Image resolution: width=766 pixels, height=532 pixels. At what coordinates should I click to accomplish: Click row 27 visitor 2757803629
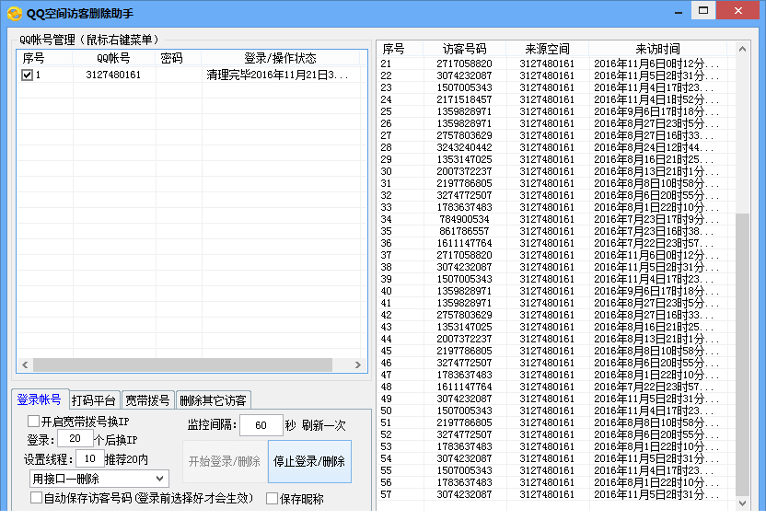[x=464, y=135]
